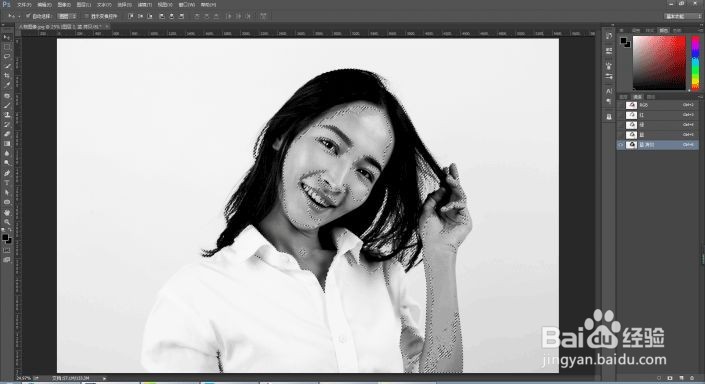
Task: Open the Character panel icon in dock
Action: tap(609, 91)
